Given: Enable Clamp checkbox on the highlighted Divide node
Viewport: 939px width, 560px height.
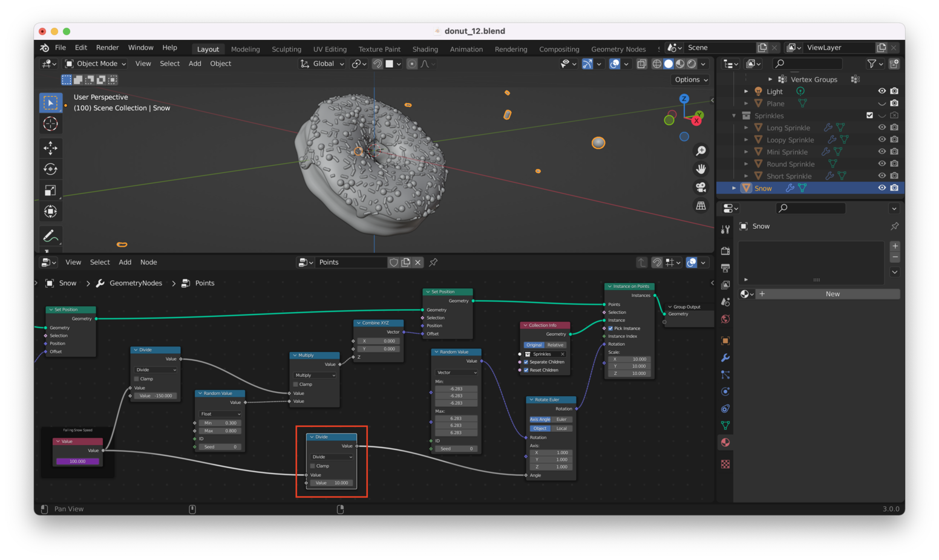Looking at the screenshot, I should click(x=313, y=466).
